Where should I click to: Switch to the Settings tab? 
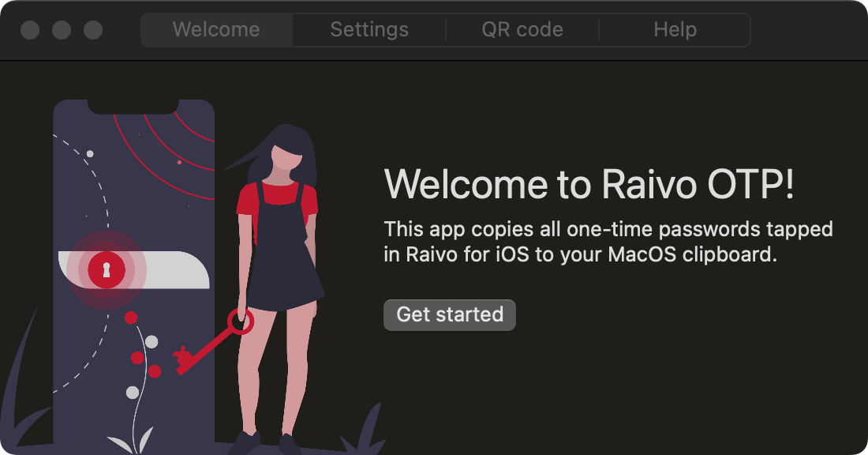[x=369, y=29]
